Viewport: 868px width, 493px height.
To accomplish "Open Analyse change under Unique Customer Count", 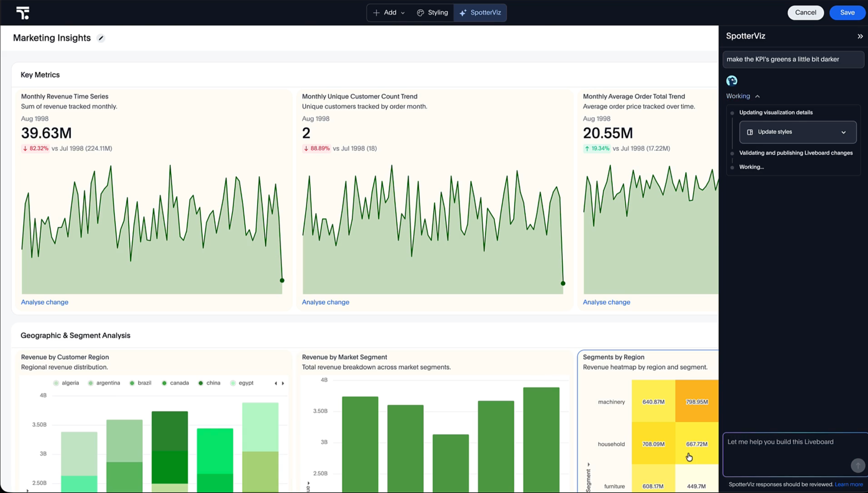I will click(325, 302).
